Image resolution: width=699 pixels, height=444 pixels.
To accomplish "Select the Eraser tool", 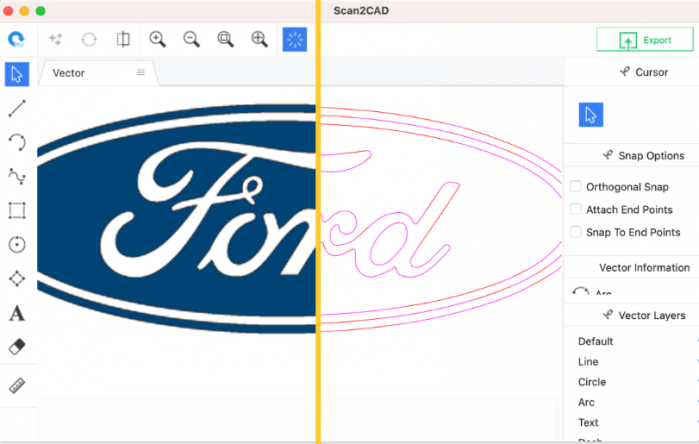I will (17, 347).
